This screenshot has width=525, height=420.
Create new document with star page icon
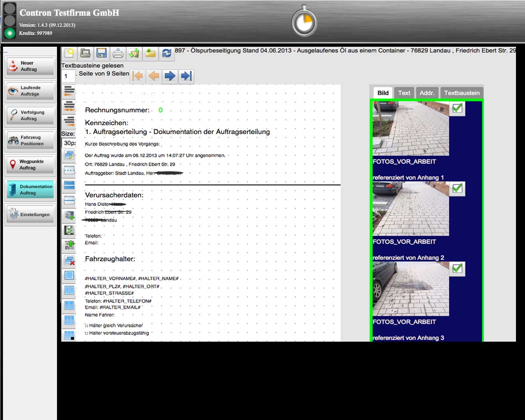coord(69,53)
